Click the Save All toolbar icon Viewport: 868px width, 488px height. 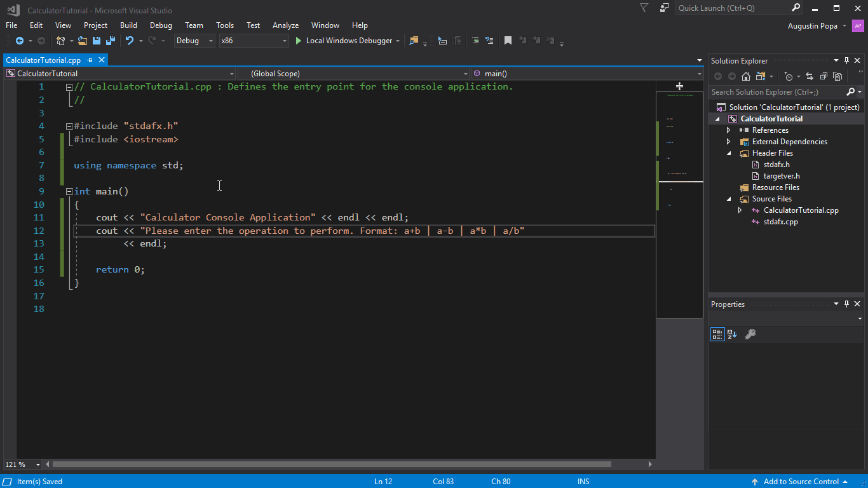110,41
